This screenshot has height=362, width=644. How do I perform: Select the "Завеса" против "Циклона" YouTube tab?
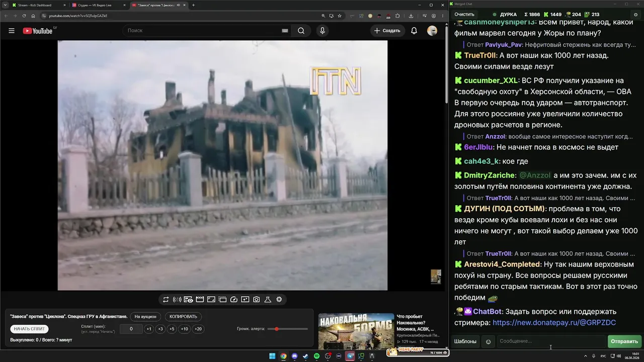click(158, 5)
